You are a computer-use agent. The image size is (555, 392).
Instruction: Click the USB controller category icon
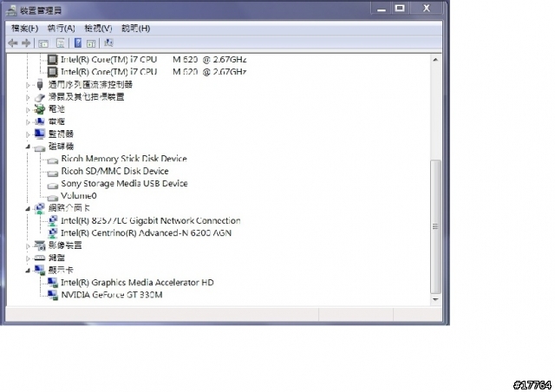coord(40,84)
